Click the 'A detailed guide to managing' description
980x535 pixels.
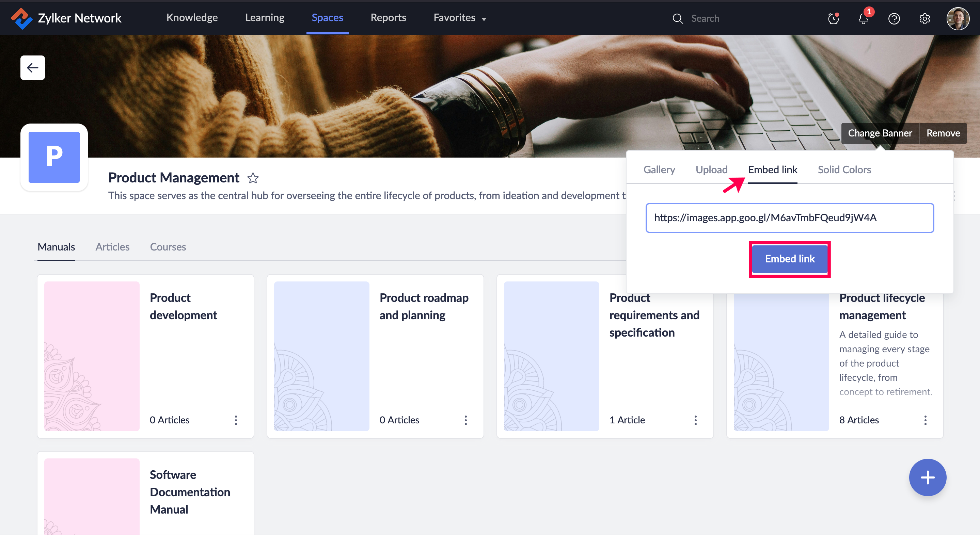click(x=886, y=363)
